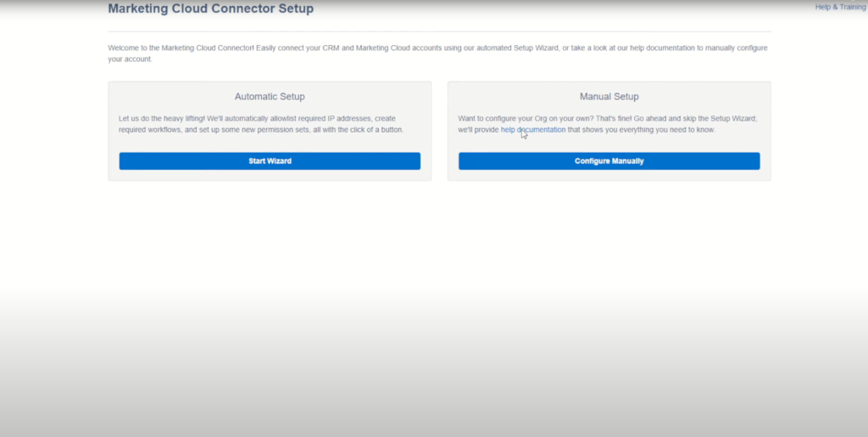Click the Start Wizard button
The width and height of the screenshot is (868, 437).
pyautogui.click(x=270, y=161)
